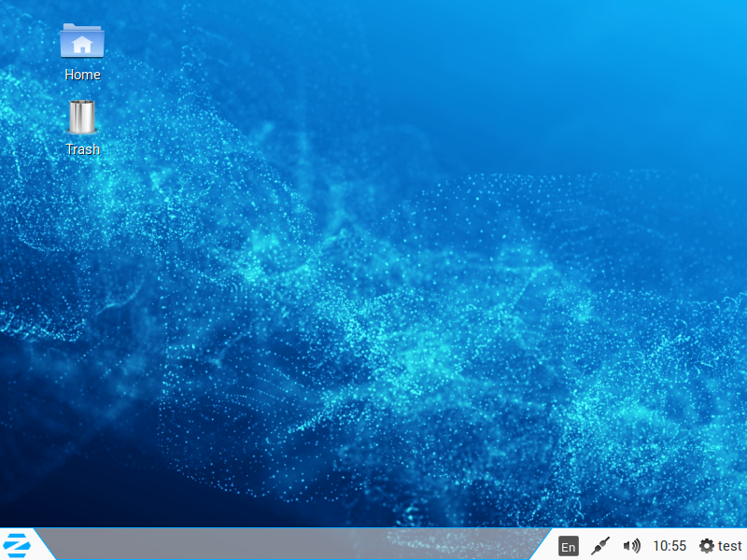The width and height of the screenshot is (747, 560).
Task: Click the 10:55 clock
Action: pos(669,546)
